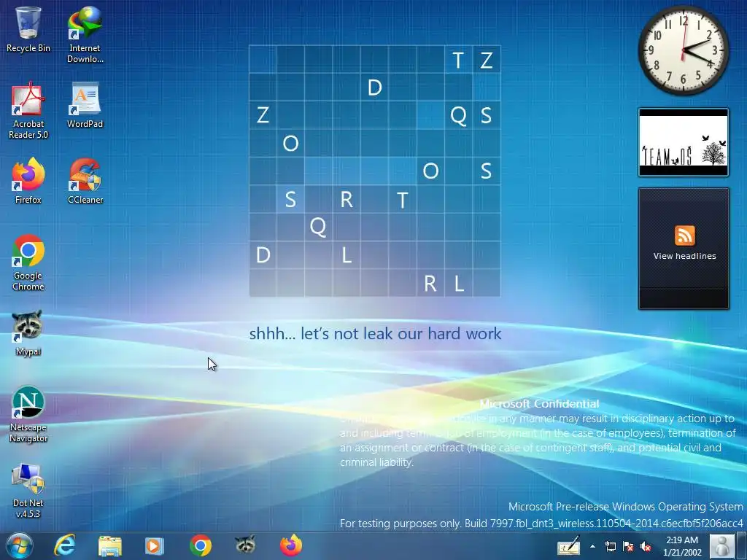This screenshot has width=747, height=560.
Task: Launch Google Chrome desktop shortcut
Action: 28,262
